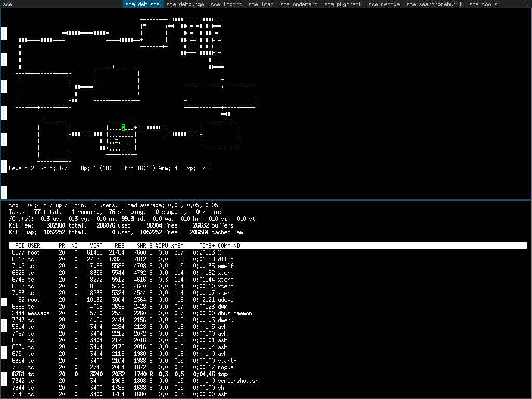Select sce-remove in the dmenu bar
The width and height of the screenshot is (532, 399).
(384, 4)
